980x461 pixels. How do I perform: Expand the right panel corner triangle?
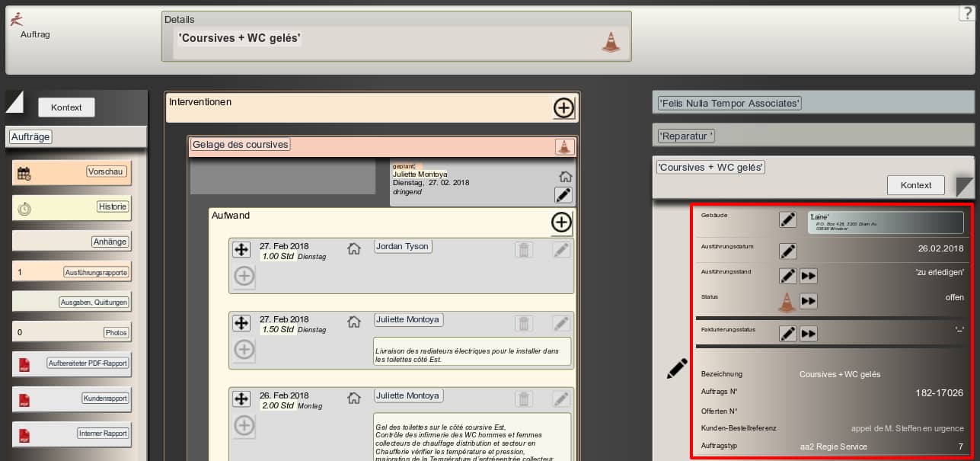965,187
